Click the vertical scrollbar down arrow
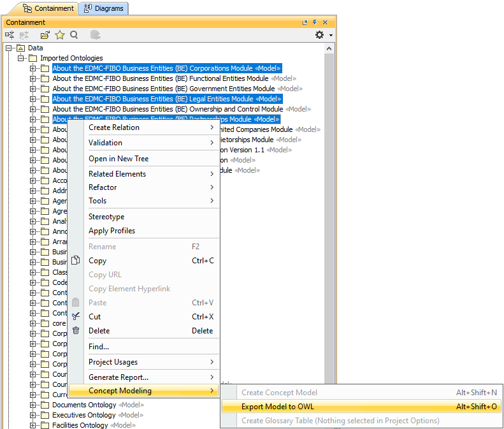 [329, 424]
